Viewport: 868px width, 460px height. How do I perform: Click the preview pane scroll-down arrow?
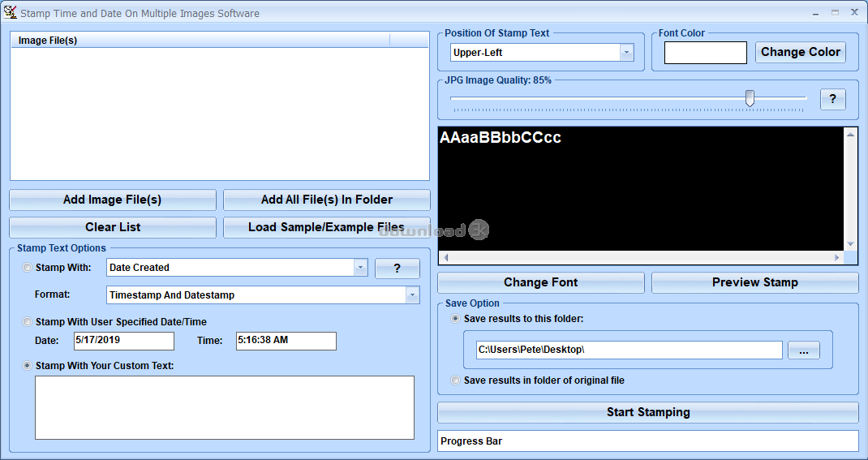851,244
